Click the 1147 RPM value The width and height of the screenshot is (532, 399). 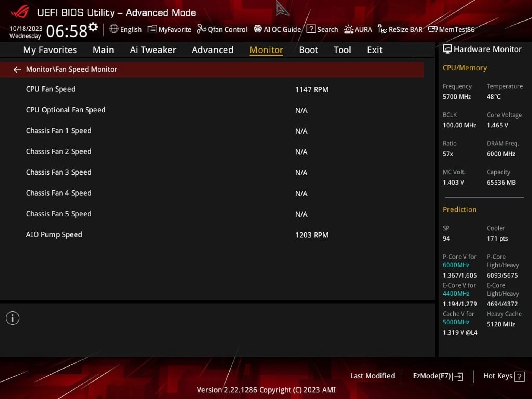coord(312,89)
